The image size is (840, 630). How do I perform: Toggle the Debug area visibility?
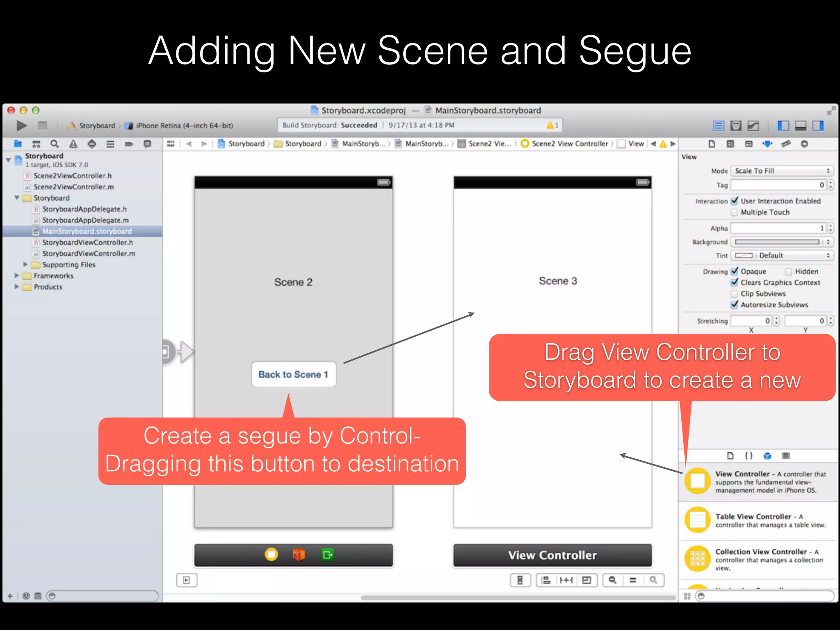(801, 126)
